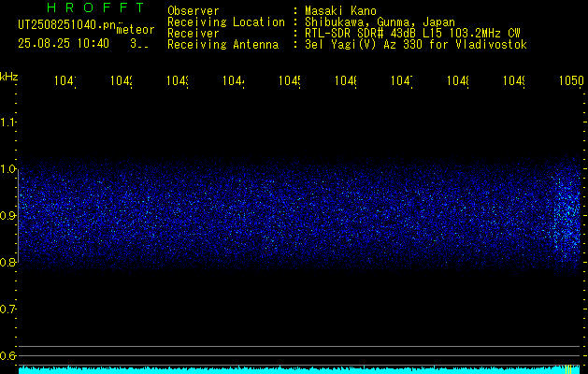588x374 pixels.
Task: Click the 0.6 frequency axis label
Action: (7, 355)
